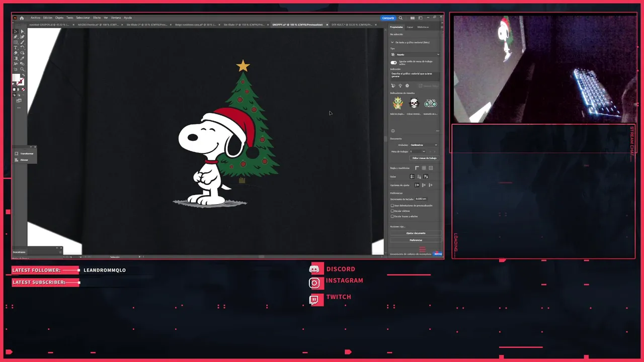Viewport: 644px width, 362px height.
Task: Select the Direct Selection tool
Action: 23,31
